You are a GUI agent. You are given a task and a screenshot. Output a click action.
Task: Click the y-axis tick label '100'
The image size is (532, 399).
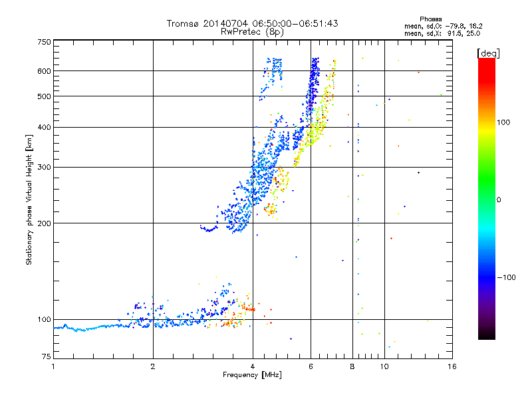click(44, 320)
